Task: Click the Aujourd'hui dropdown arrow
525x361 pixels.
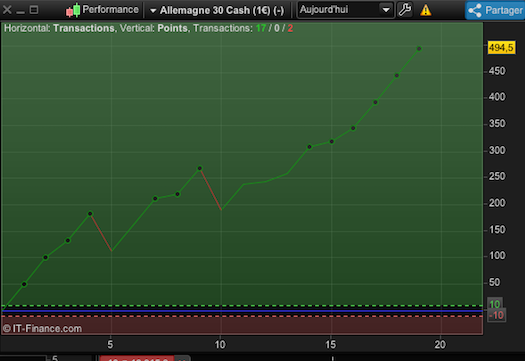Action: (386, 10)
